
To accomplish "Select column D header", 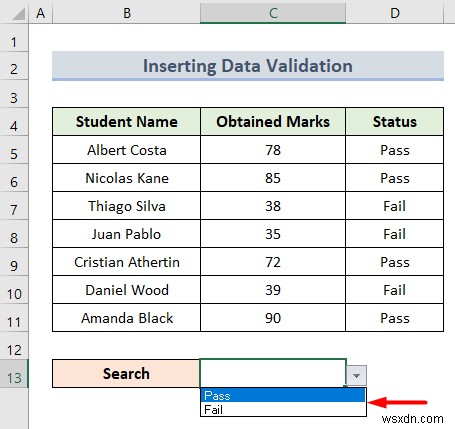I will tap(395, 13).
